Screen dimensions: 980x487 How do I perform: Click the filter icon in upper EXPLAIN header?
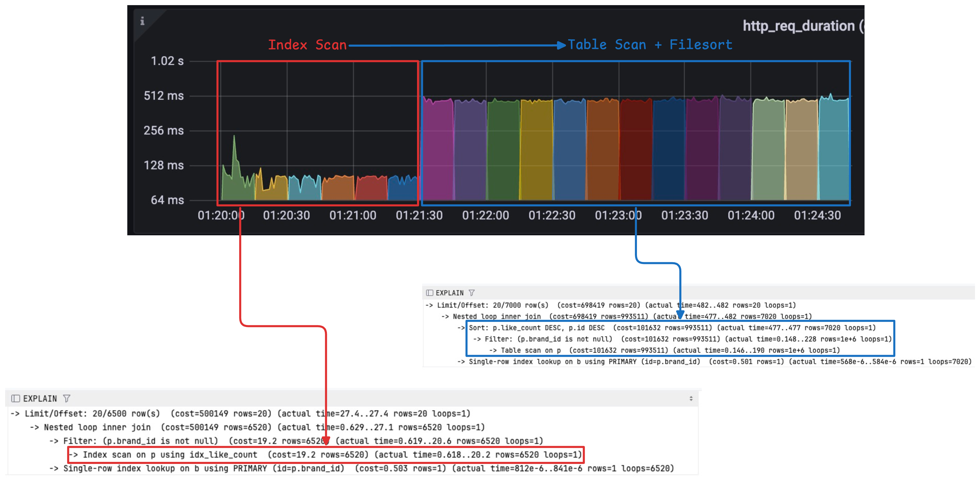click(471, 292)
